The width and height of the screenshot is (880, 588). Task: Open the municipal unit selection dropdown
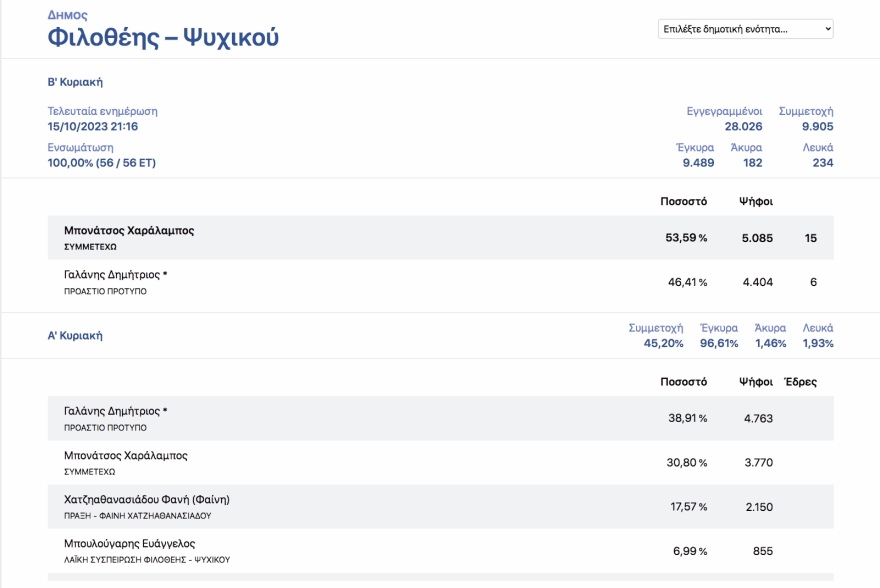[x=745, y=29]
